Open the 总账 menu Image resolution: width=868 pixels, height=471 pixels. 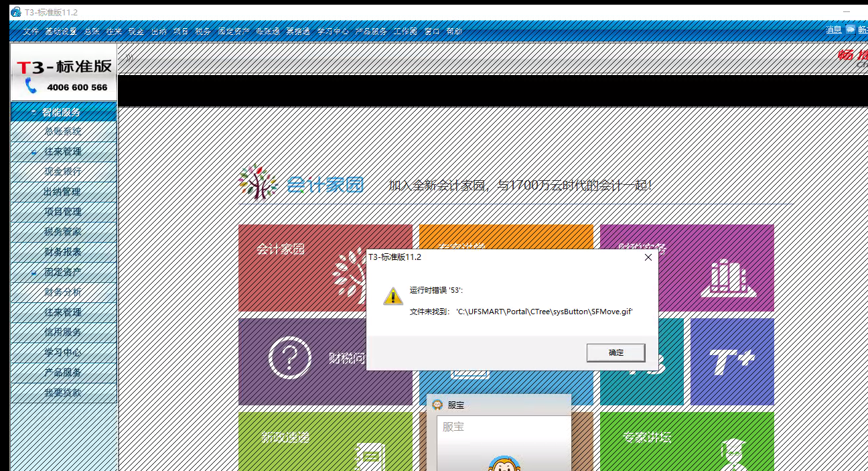tap(92, 31)
